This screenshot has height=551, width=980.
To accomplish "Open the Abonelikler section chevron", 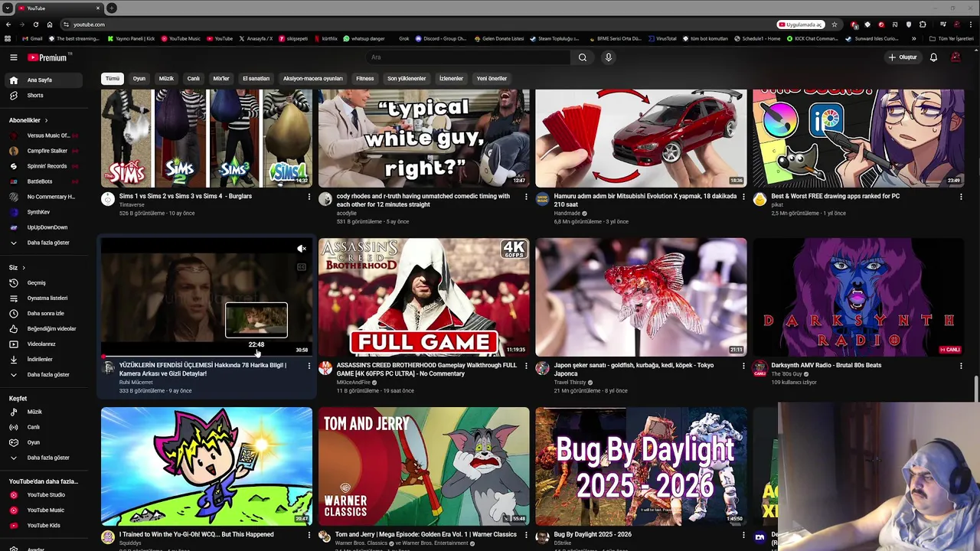I will click(x=46, y=120).
